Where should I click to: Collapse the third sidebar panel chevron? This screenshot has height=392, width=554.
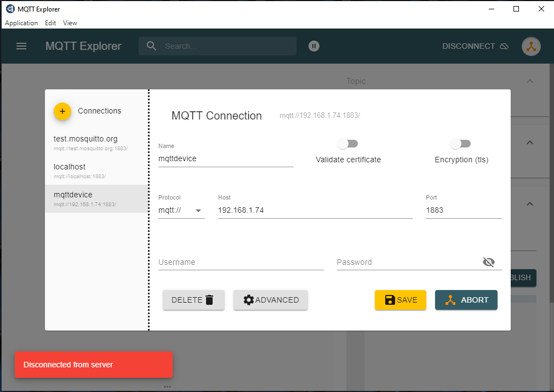[530, 204]
